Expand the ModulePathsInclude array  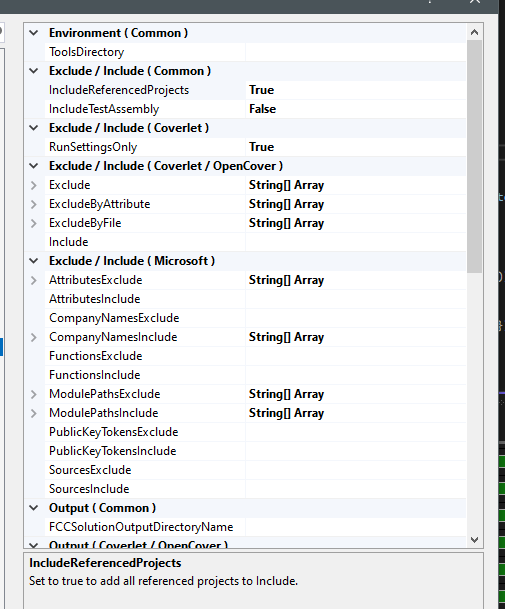point(34,413)
